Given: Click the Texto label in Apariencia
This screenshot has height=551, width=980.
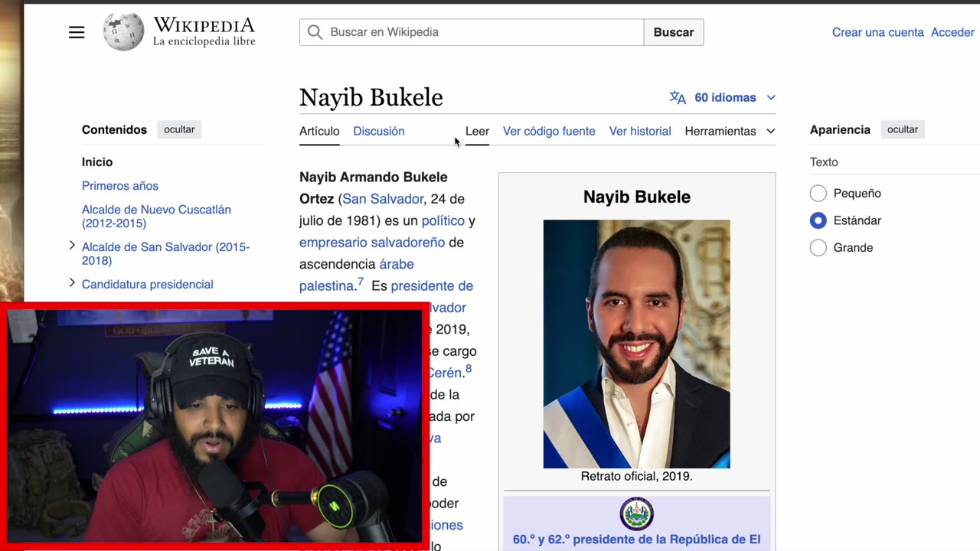Looking at the screenshot, I should pos(824,162).
